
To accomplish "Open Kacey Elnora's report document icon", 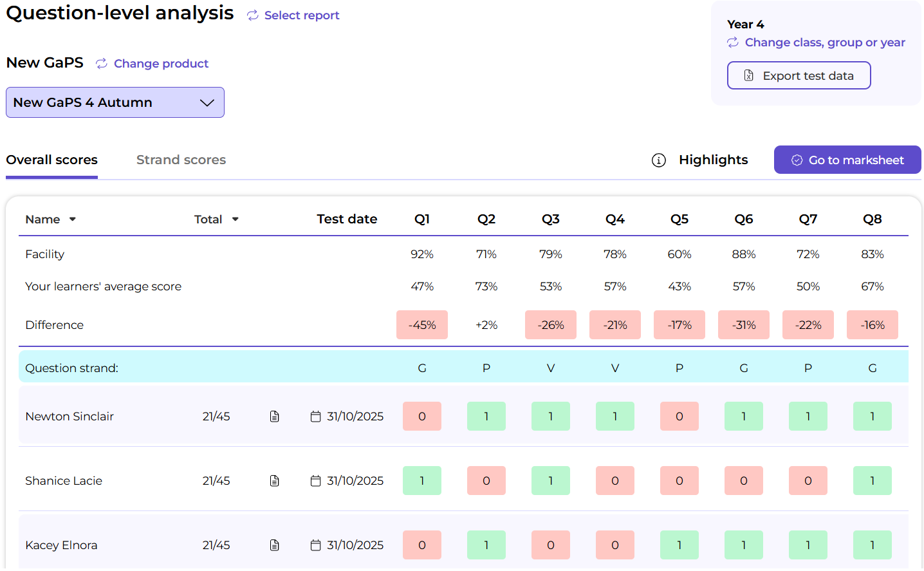I will tap(275, 545).
